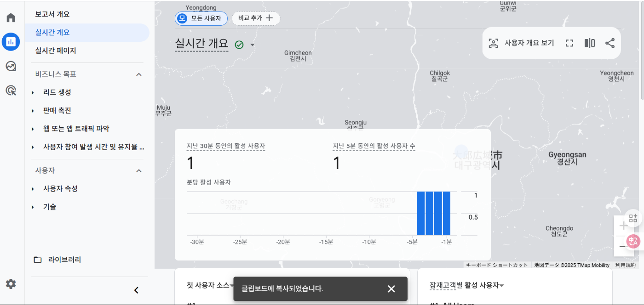Click the 라이브러리 folder icon
This screenshot has height=305, width=644.
point(38,260)
